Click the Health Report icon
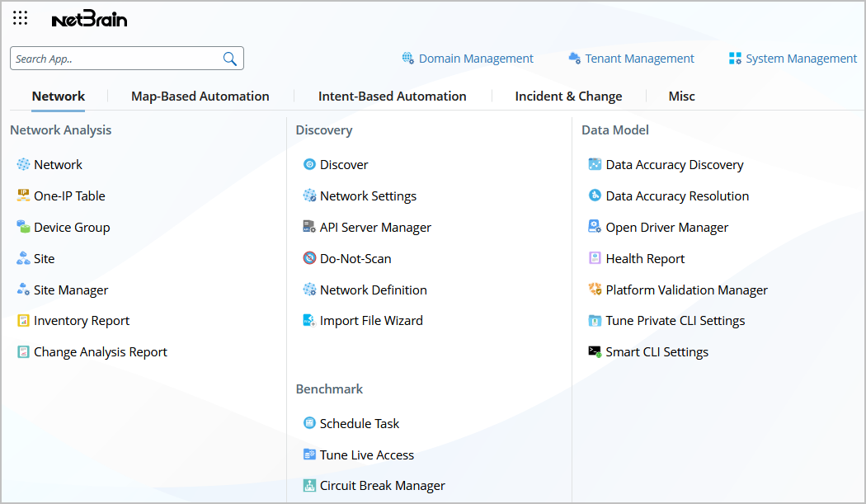This screenshot has height=504, width=866. (x=595, y=258)
